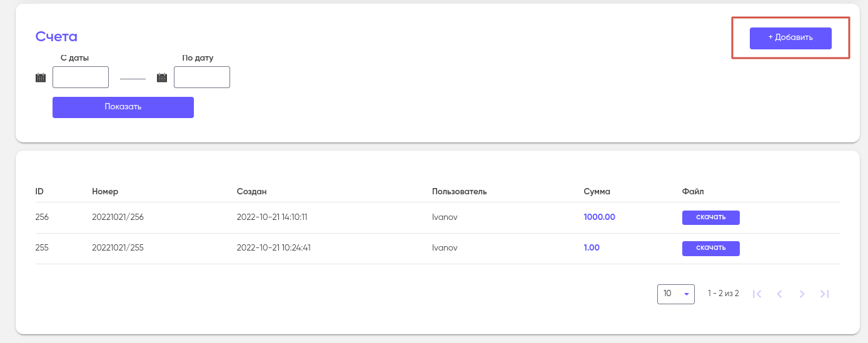This screenshot has width=868, height=343.
Task: Download the file for invoice 256
Action: [710, 217]
